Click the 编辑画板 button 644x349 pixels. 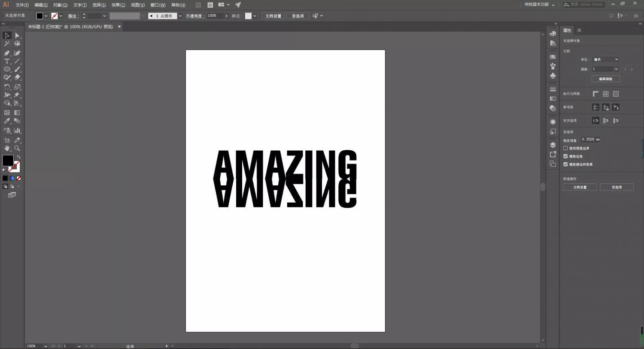605,79
